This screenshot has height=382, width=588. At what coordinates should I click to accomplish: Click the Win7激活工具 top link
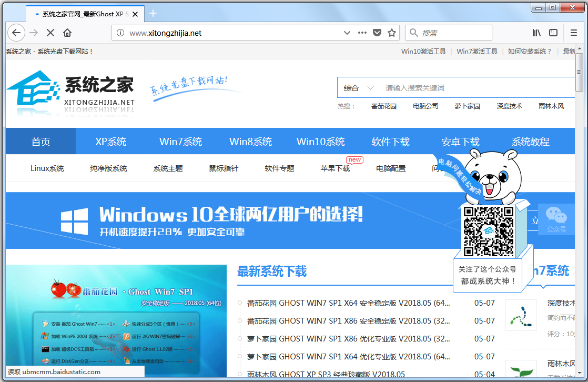[x=477, y=52]
